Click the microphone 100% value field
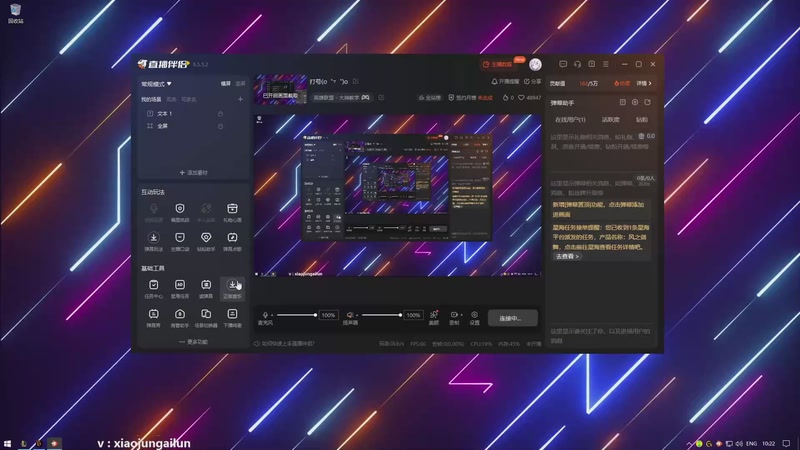800x450 pixels. 328,315
